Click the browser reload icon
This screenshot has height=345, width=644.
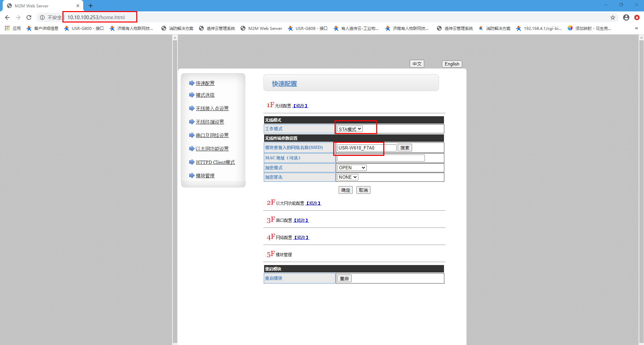(29, 17)
